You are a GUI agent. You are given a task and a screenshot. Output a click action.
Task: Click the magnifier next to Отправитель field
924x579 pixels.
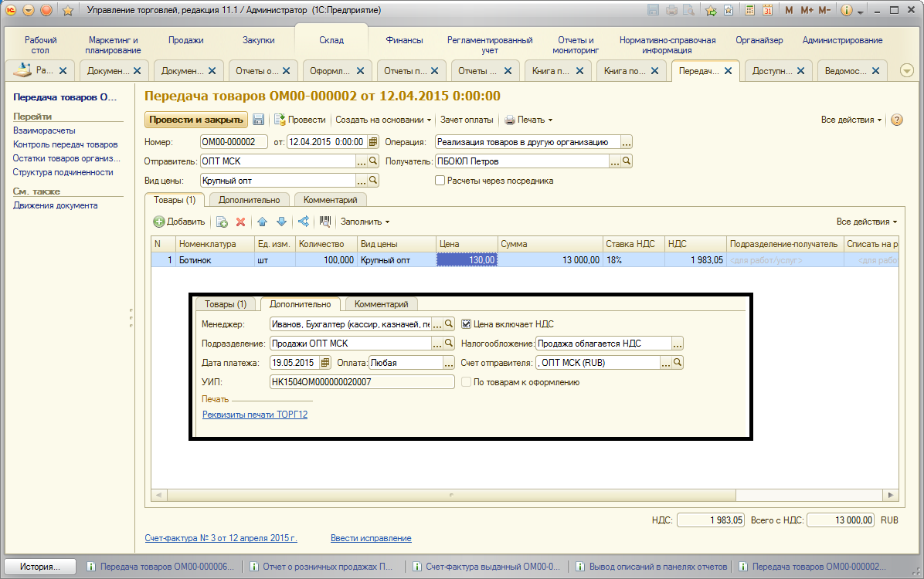click(373, 161)
